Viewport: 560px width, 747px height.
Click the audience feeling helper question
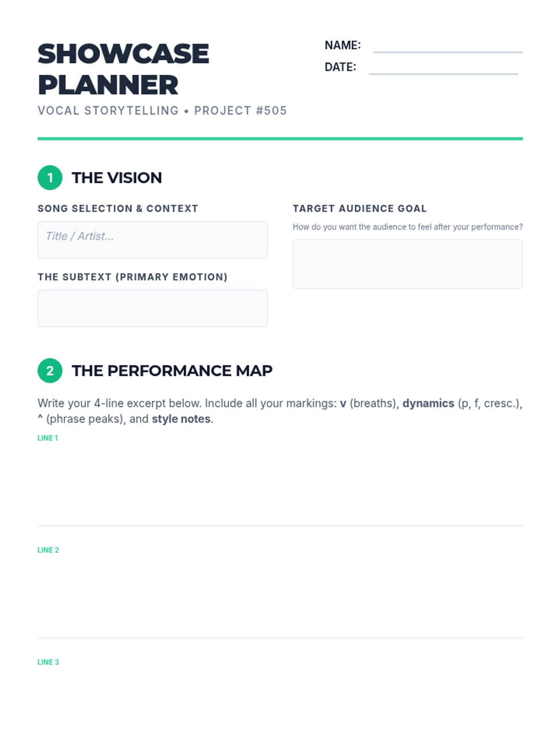pyautogui.click(x=407, y=227)
